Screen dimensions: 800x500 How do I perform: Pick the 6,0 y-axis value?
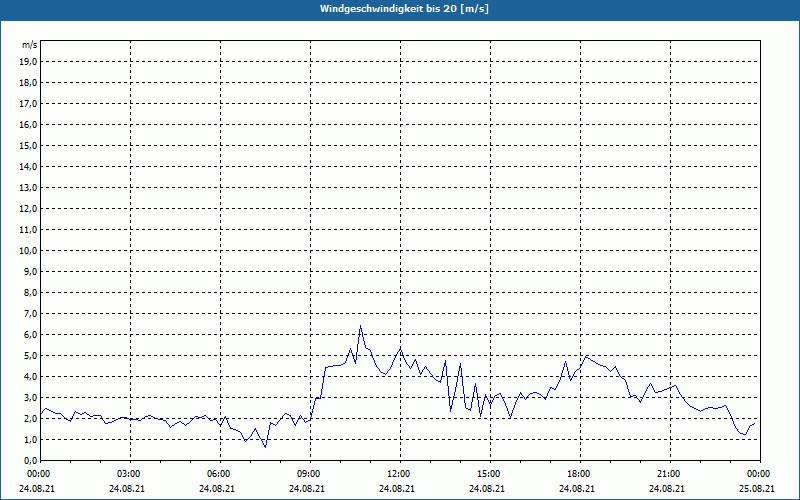coord(31,335)
